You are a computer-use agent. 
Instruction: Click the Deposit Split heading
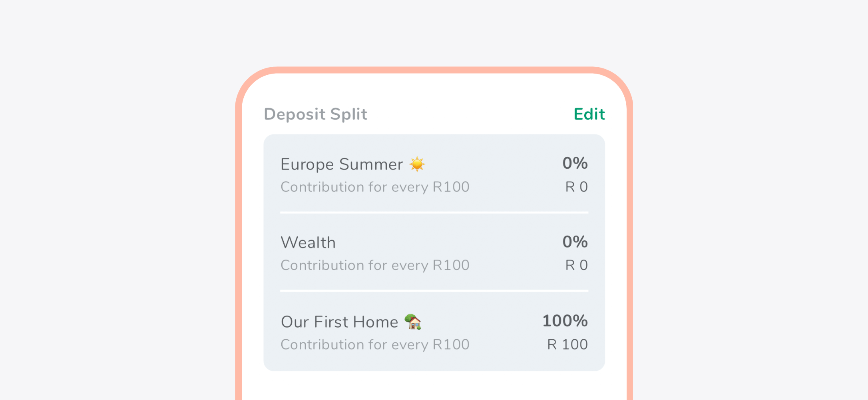(316, 114)
